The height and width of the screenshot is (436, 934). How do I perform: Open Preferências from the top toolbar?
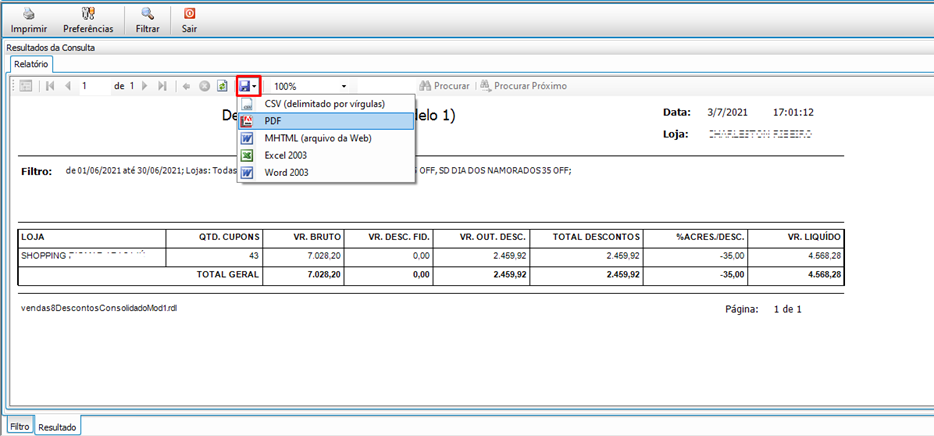[x=88, y=20]
